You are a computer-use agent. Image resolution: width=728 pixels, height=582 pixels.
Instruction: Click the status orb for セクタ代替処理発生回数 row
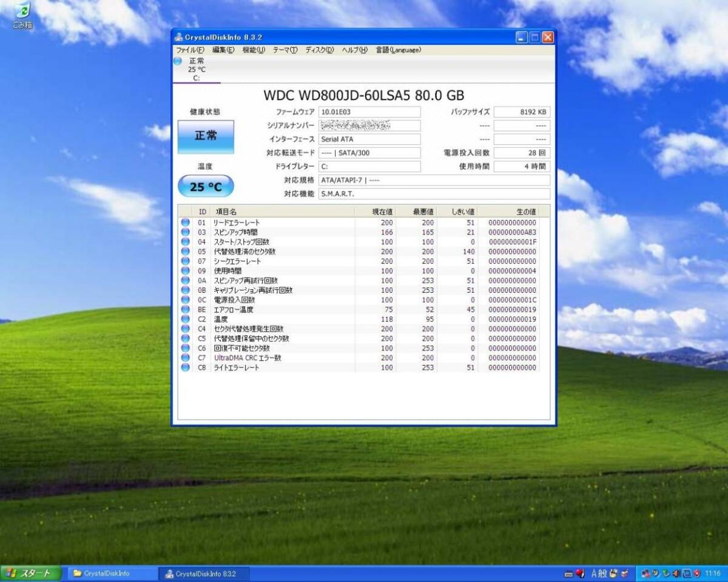(185, 329)
